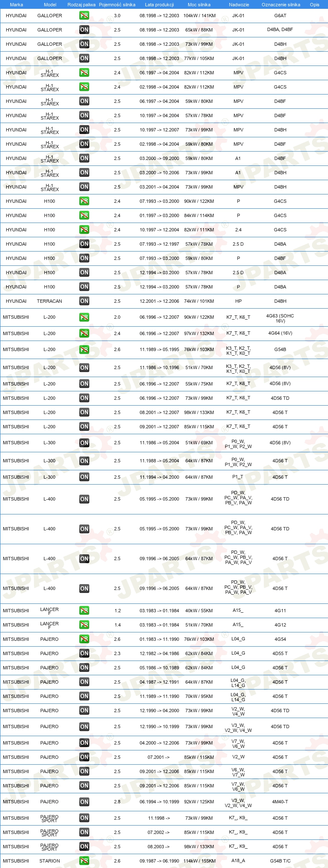Click diesel icon in L-300 51kW / 69KM row
328x868 pixels.
pyautogui.click(x=84, y=443)
